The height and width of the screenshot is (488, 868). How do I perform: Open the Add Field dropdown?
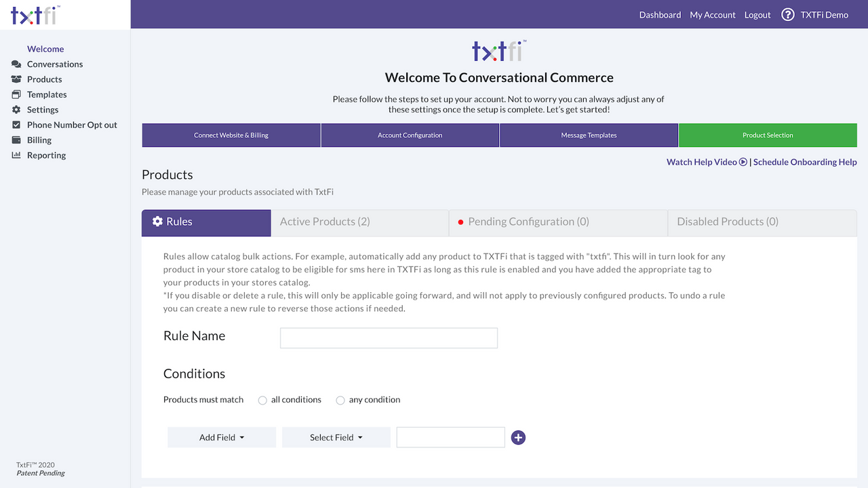click(x=221, y=437)
